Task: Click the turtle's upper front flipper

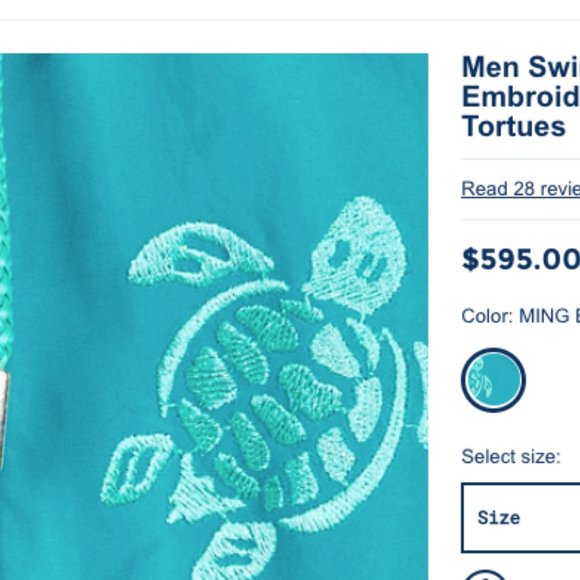Action: click(x=202, y=255)
